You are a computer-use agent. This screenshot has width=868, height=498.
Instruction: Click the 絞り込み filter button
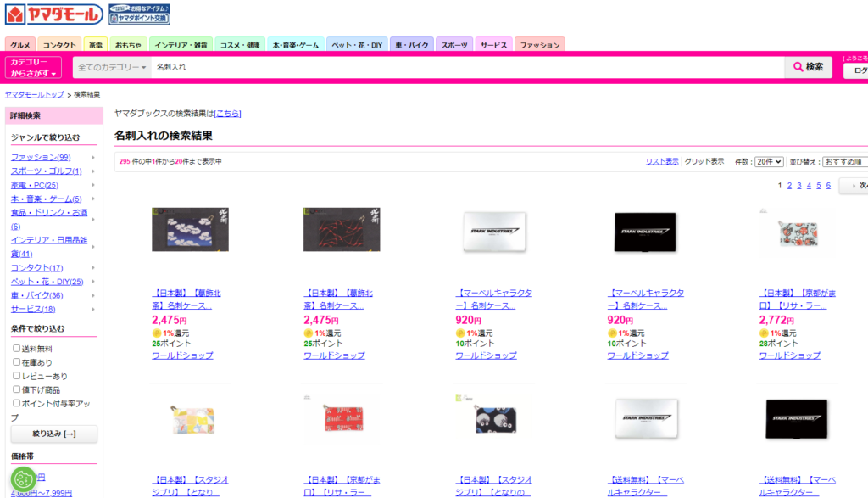(53, 434)
